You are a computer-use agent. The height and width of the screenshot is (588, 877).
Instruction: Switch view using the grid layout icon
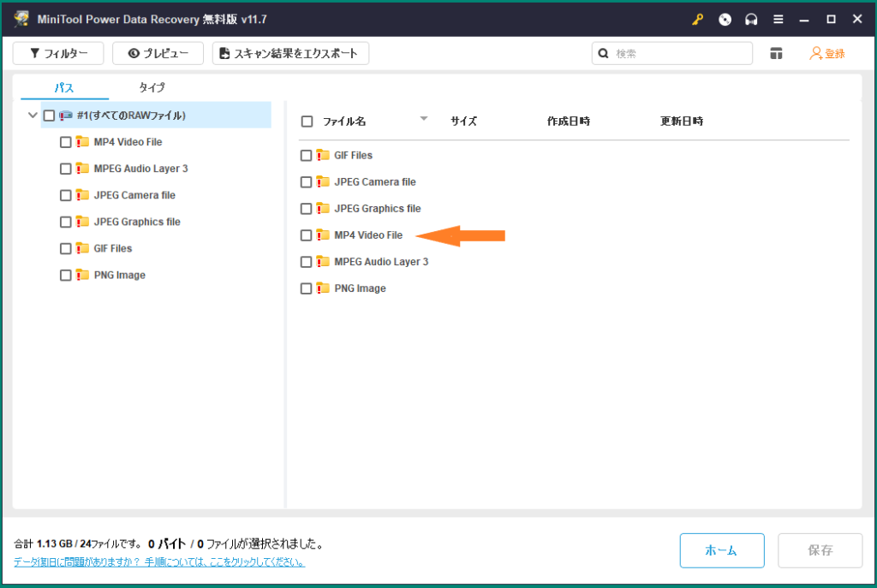tap(776, 52)
